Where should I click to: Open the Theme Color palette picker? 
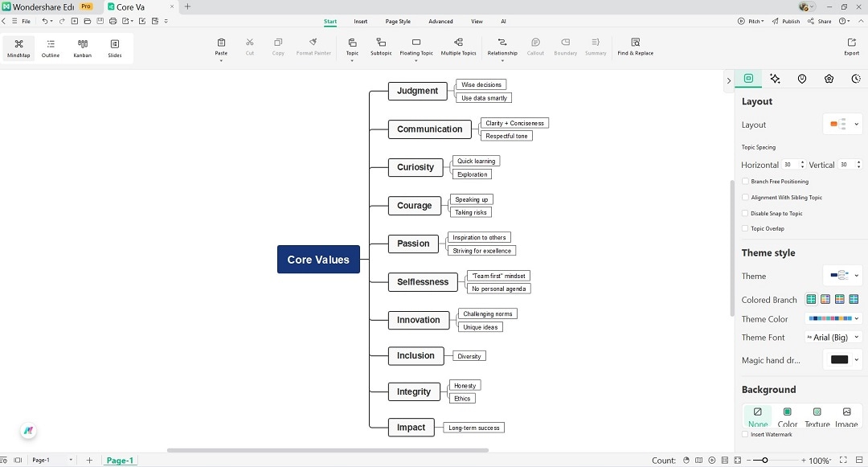(833, 318)
